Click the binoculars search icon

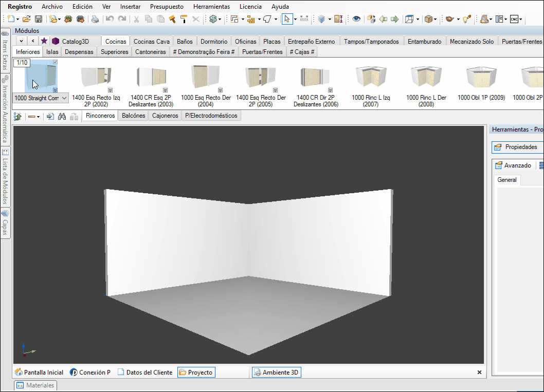(x=62, y=117)
